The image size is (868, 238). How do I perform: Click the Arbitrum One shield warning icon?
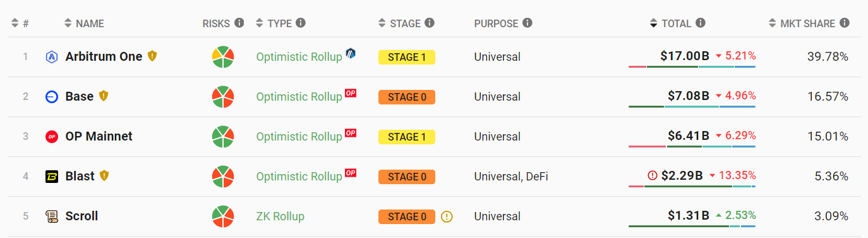pyautogui.click(x=152, y=56)
